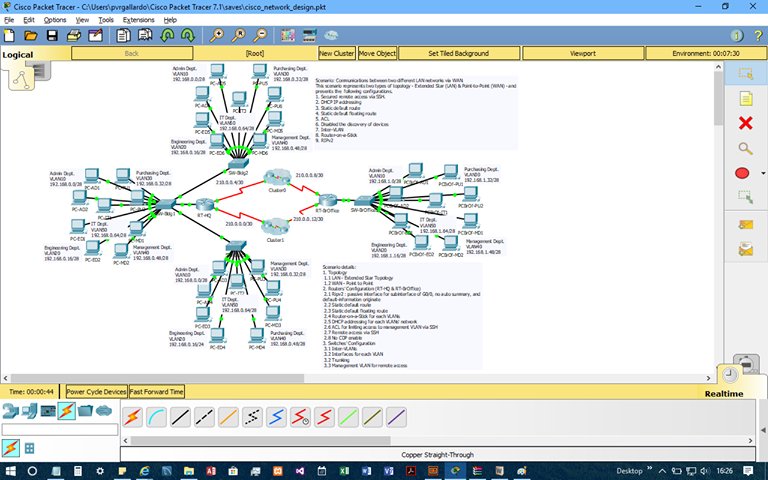Choose the Inspect magnifier tool
The width and height of the screenshot is (768, 480).
tap(744, 148)
